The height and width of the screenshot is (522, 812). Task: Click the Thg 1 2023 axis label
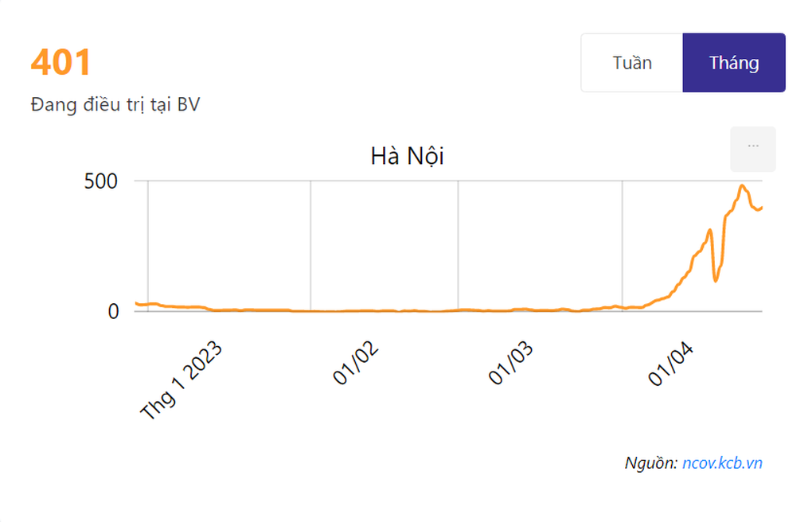181,380
